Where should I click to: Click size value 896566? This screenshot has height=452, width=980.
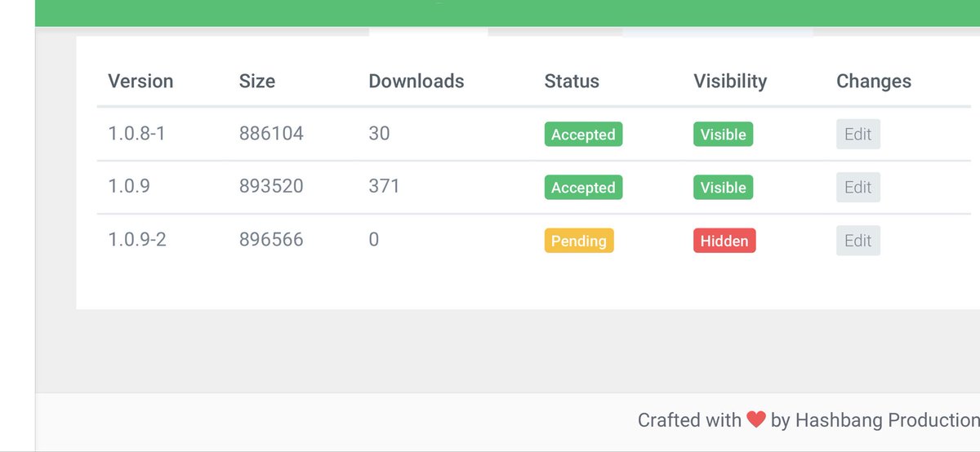tap(271, 240)
